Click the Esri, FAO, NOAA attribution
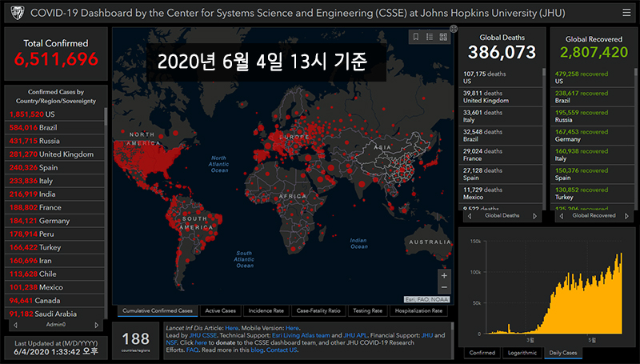 click(427, 299)
